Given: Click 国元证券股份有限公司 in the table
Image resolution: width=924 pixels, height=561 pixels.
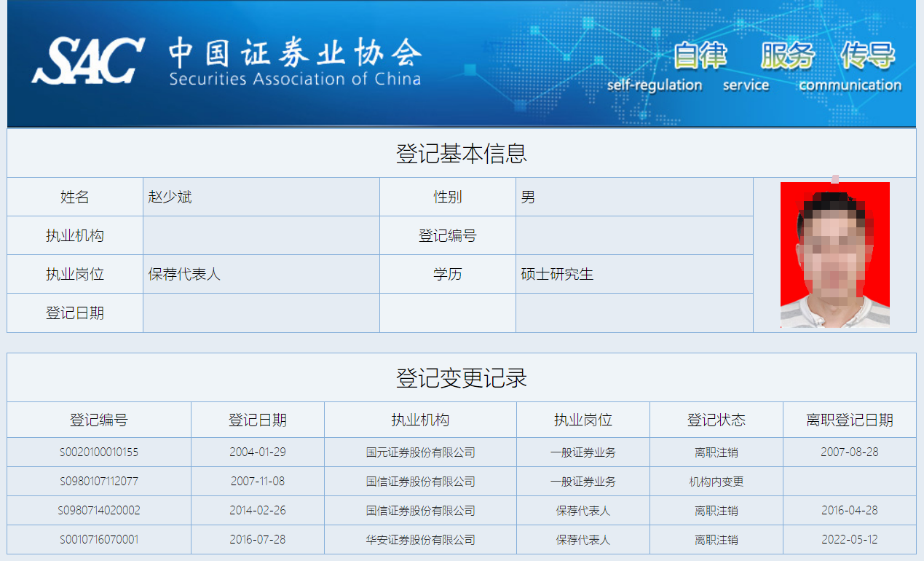Looking at the screenshot, I should (421, 452).
